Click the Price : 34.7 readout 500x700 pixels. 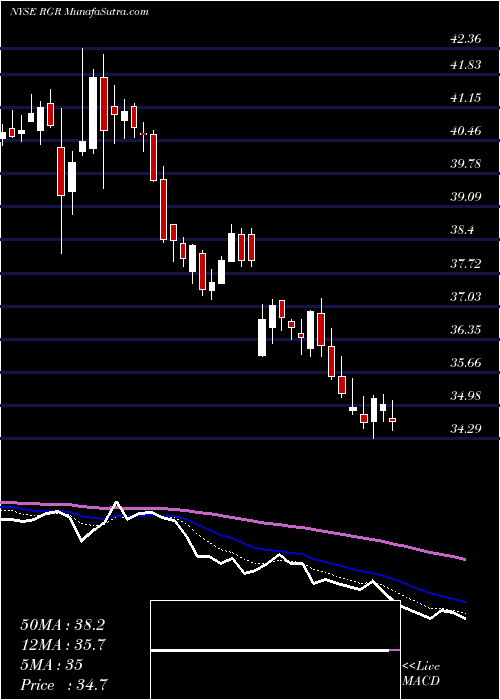(x=62, y=685)
